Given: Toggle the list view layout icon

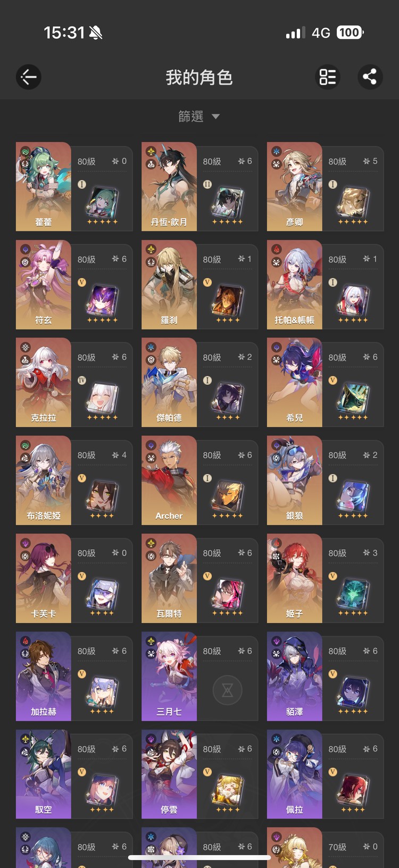Looking at the screenshot, I should click(x=328, y=77).
